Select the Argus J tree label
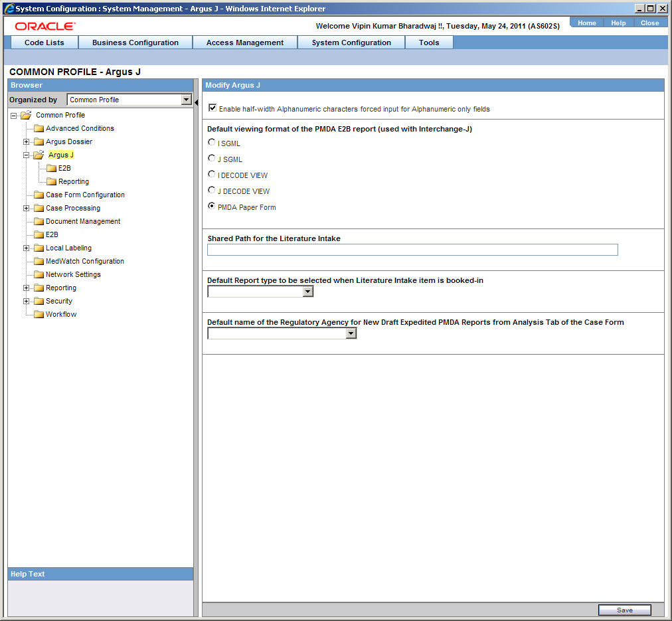Image resolution: width=672 pixels, height=621 pixels. pos(61,155)
